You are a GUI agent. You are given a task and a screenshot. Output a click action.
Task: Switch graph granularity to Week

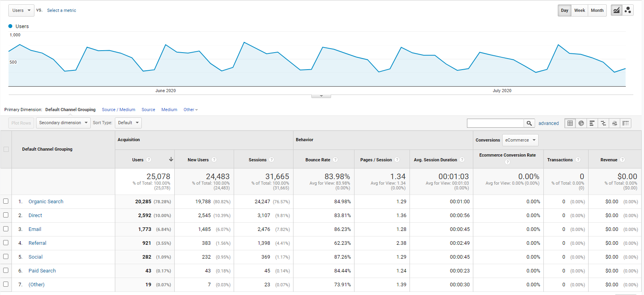click(x=579, y=10)
